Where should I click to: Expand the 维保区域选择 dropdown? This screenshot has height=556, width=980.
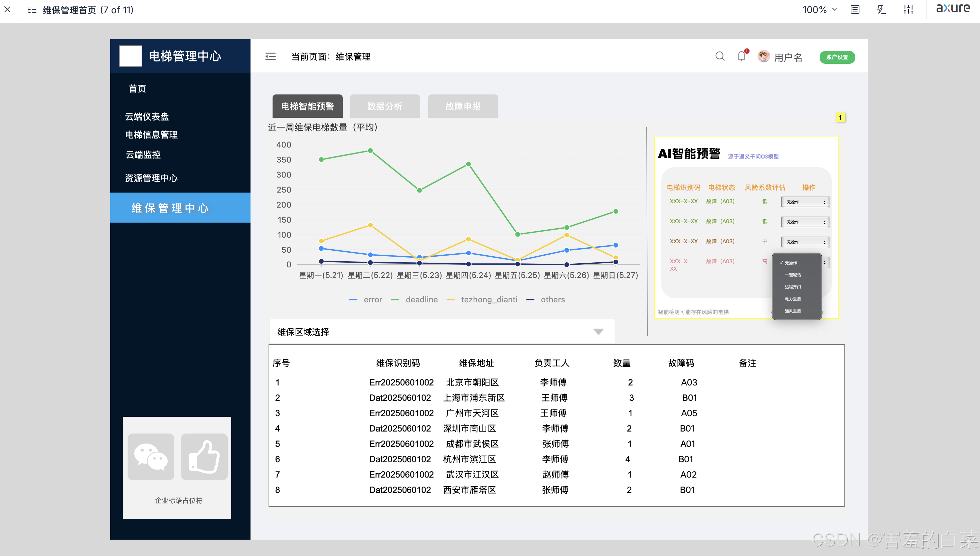point(598,331)
